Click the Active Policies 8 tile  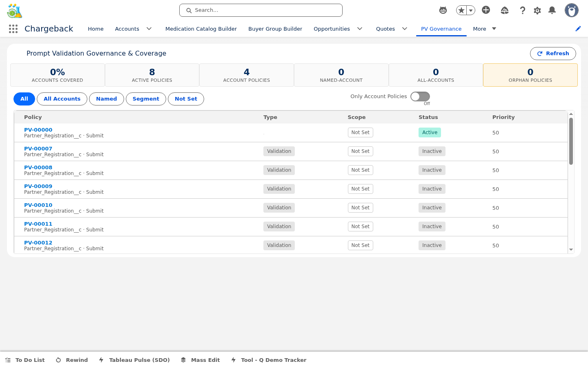pyautogui.click(x=152, y=75)
